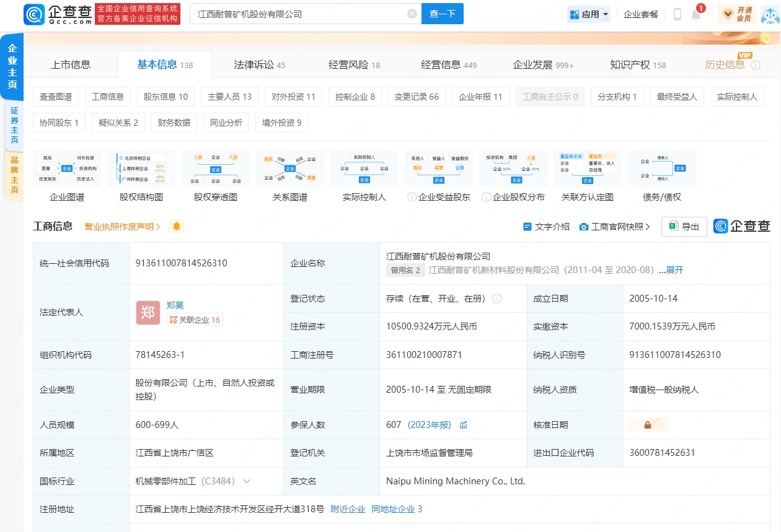781x532 pixels.
Task: Jump to 分支机构 1 section
Action: click(617, 97)
